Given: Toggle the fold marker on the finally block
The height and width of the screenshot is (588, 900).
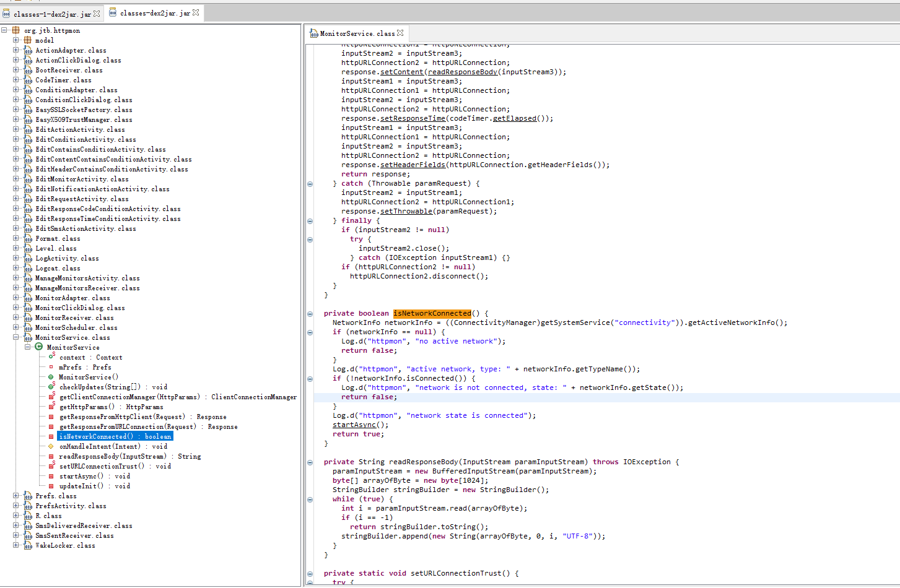Looking at the screenshot, I should click(x=310, y=220).
